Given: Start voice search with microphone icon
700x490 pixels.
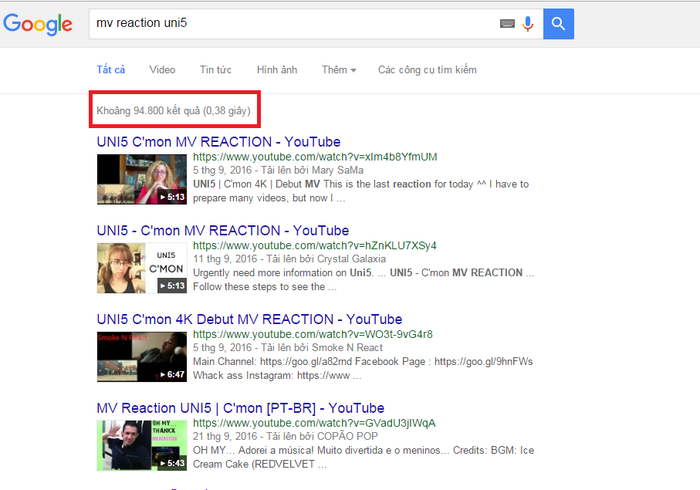Looking at the screenshot, I should [x=528, y=24].
